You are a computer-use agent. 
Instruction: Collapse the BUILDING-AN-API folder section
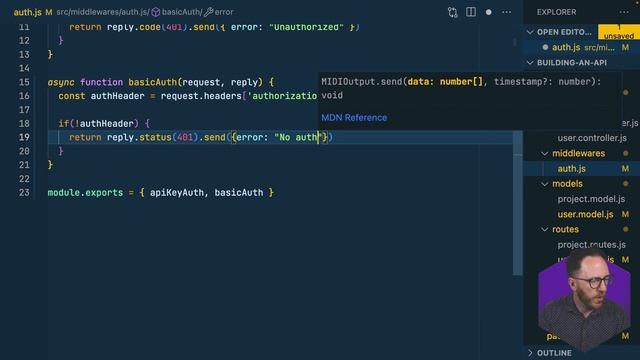tap(530, 63)
